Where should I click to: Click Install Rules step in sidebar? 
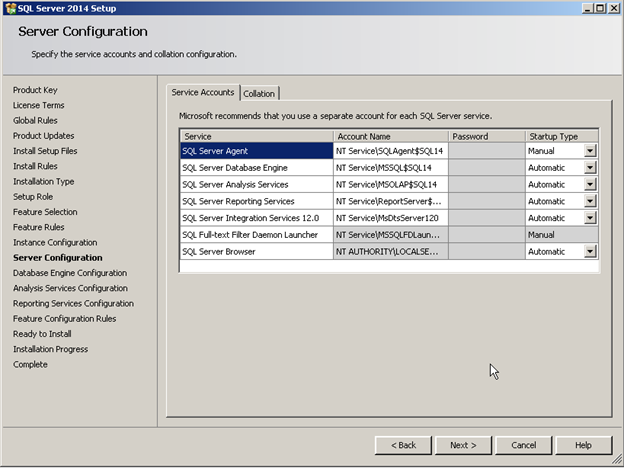[35, 166]
